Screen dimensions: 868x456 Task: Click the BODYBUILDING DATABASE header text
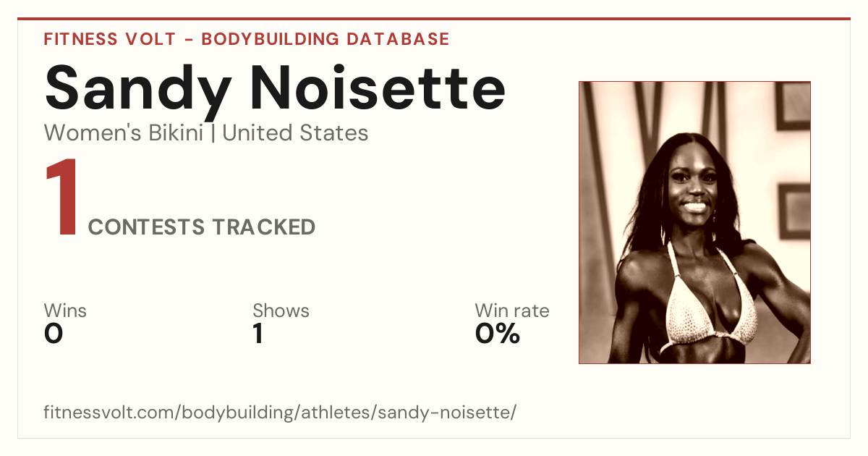325,39
